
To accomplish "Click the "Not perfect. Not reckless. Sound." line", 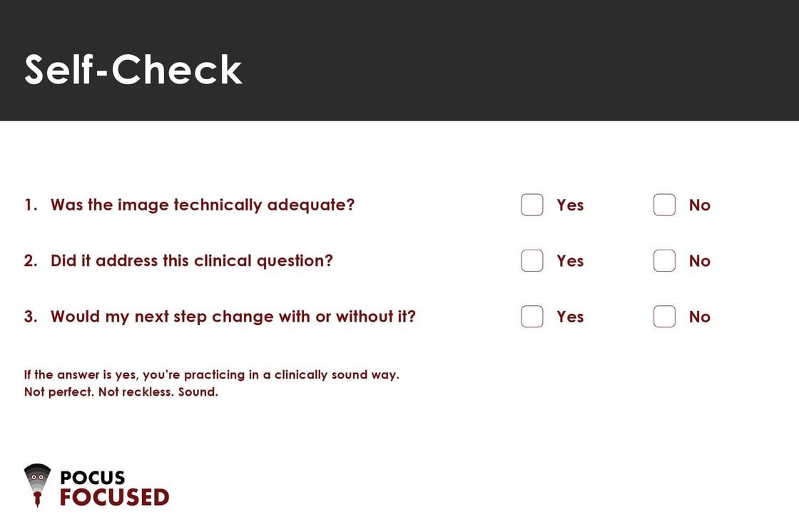I will [x=121, y=392].
